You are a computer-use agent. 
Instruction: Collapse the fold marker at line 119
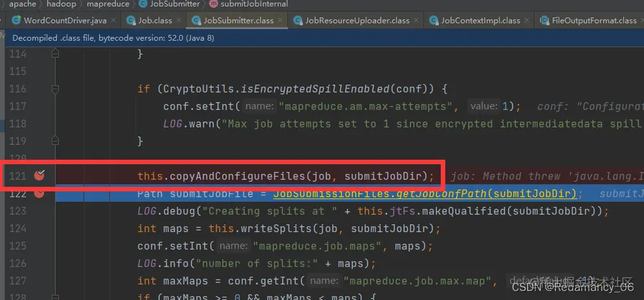point(56,141)
